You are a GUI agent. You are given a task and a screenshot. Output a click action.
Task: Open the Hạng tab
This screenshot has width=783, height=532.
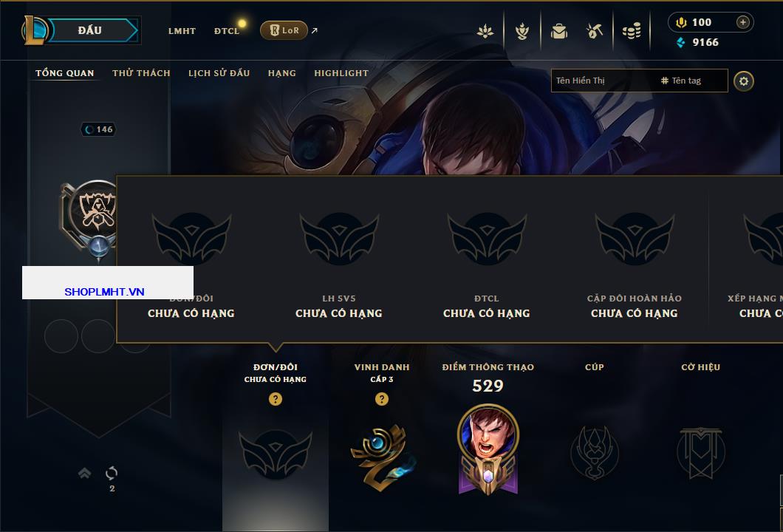281,73
